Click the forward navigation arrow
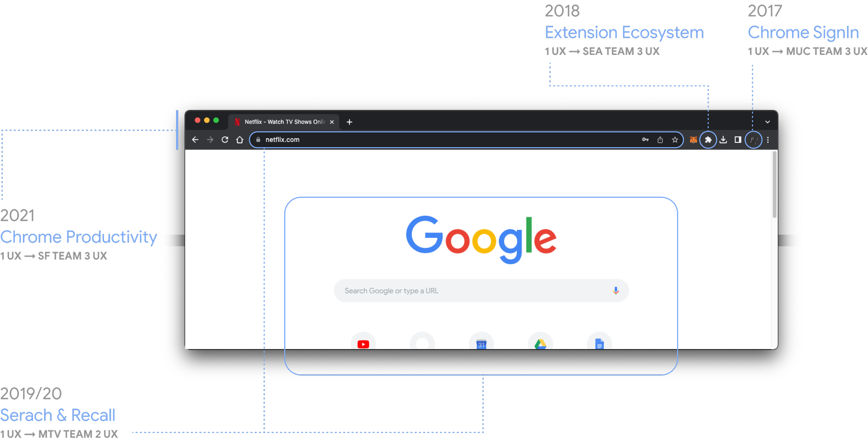This screenshot has height=443, width=868. [210, 140]
